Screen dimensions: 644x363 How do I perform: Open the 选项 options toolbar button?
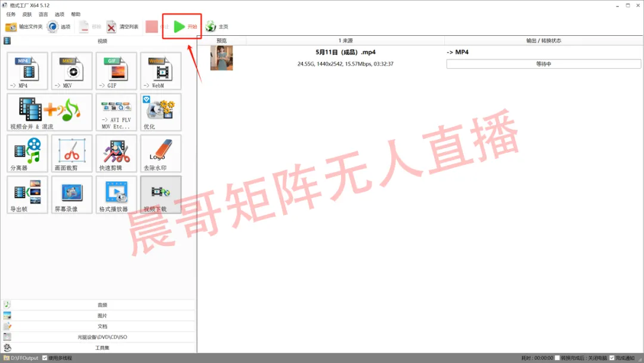tap(58, 27)
